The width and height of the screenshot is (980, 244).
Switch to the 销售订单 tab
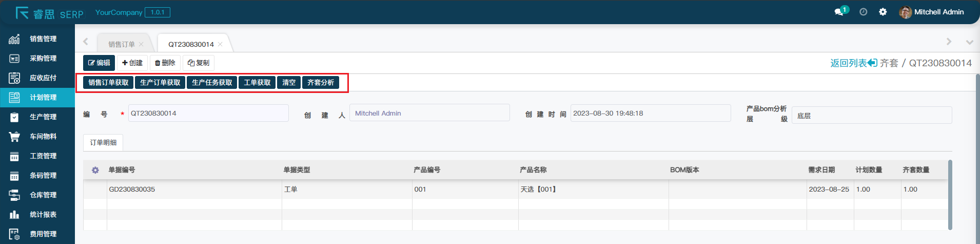[x=121, y=44]
